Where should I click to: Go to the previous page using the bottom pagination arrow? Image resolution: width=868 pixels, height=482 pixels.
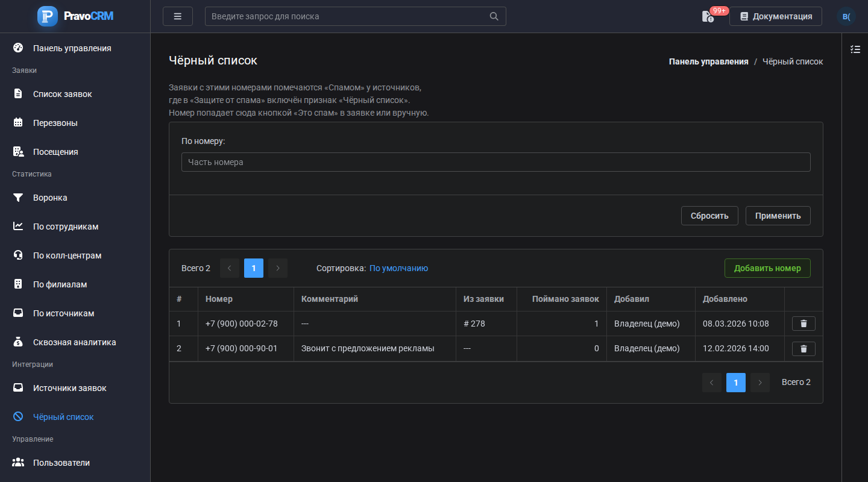(712, 383)
